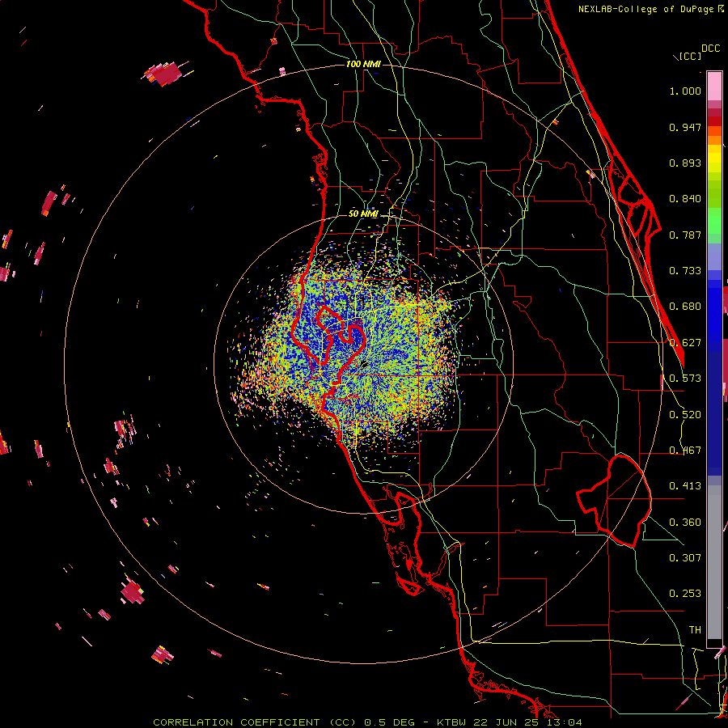Select the 0.680 scale value
Image resolution: width=728 pixels, height=728 pixels.
click(x=685, y=307)
